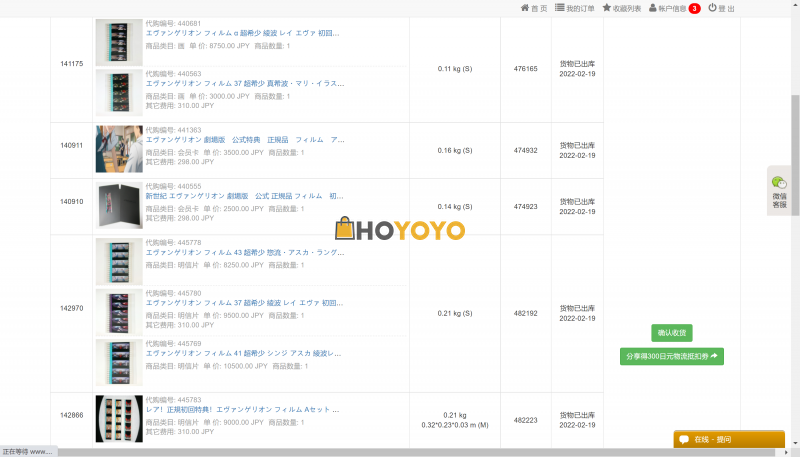Screen dimensions: 800x457
Task: Open the 在线 - 提问 online chat
Action: click(729, 439)
